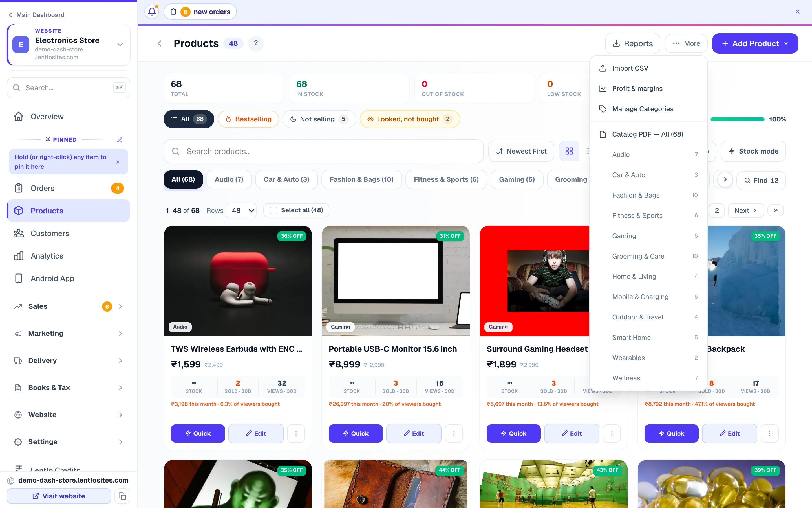Open Overview in sidebar
This screenshot has width=812, height=508.
coord(69,117)
